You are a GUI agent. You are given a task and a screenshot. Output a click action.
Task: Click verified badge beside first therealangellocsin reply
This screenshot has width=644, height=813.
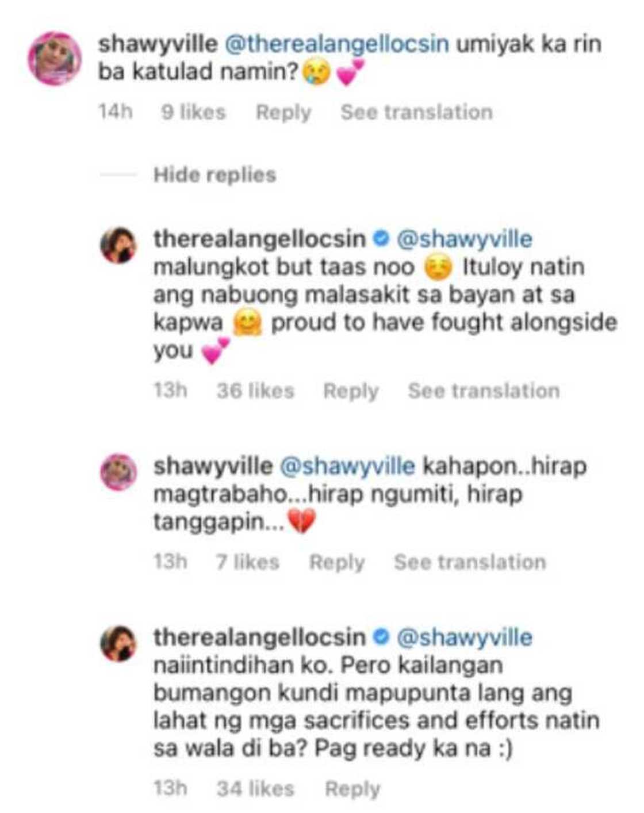coord(381,238)
